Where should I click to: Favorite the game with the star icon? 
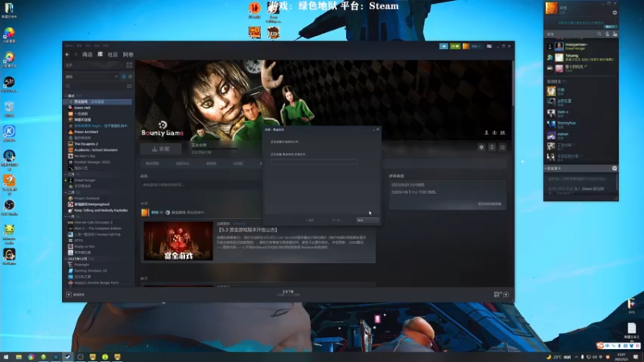(x=502, y=147)
